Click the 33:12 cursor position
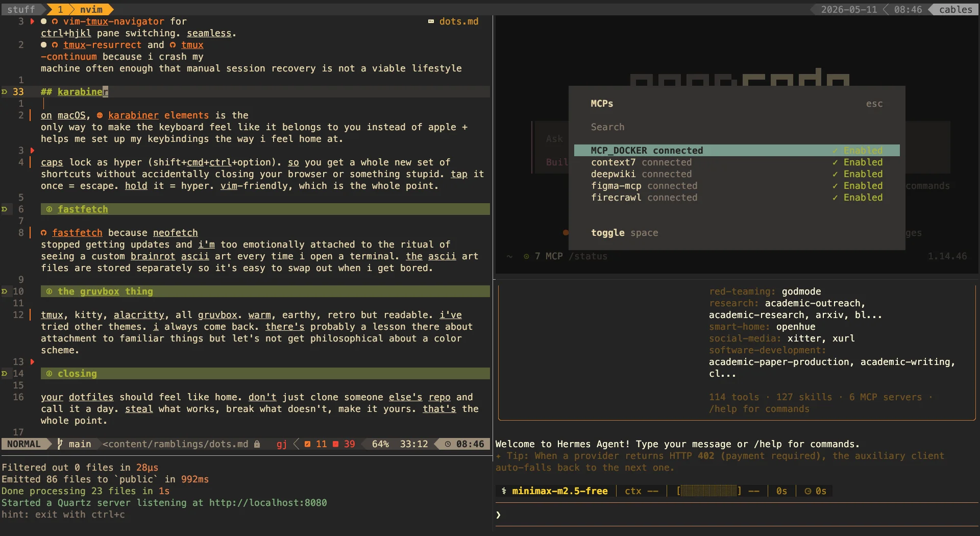 (414, 444)
